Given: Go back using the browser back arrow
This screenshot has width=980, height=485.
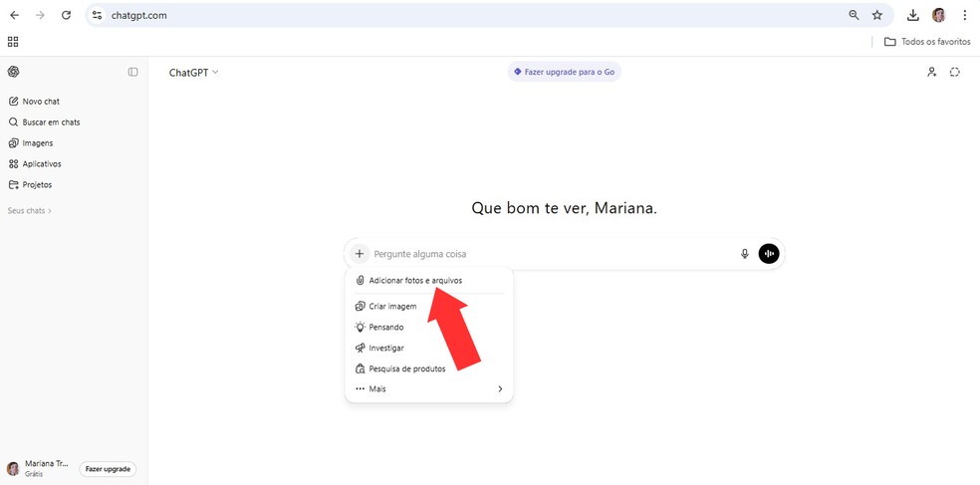Looking at the screenshot, I should (x=14, y=16).
